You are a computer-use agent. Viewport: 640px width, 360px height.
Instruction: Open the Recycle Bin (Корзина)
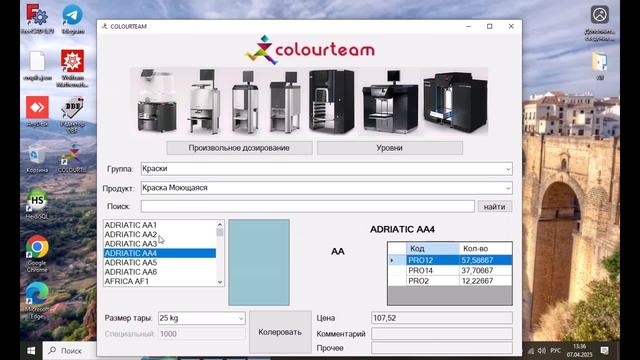pyautogui.click(x=37, y=159)
